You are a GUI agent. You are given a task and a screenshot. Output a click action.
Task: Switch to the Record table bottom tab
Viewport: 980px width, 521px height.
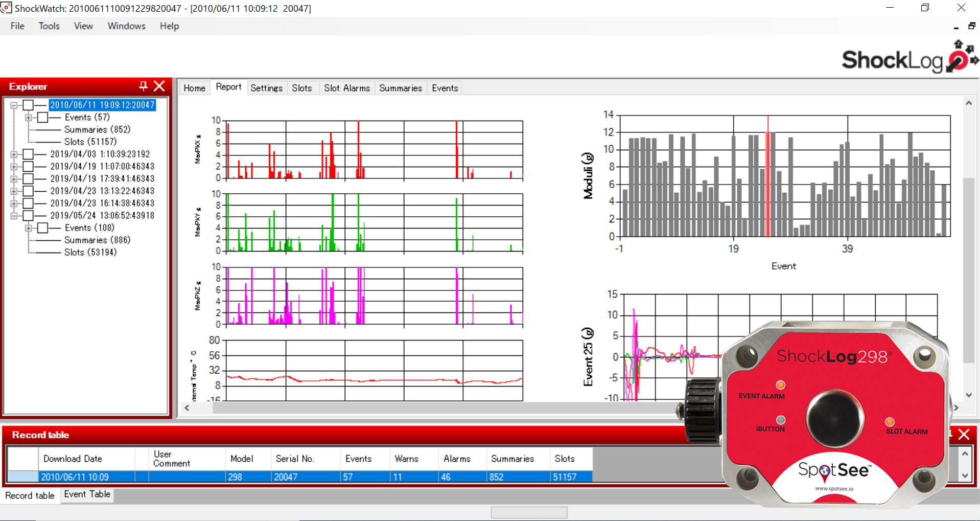[x=30, y=495]
